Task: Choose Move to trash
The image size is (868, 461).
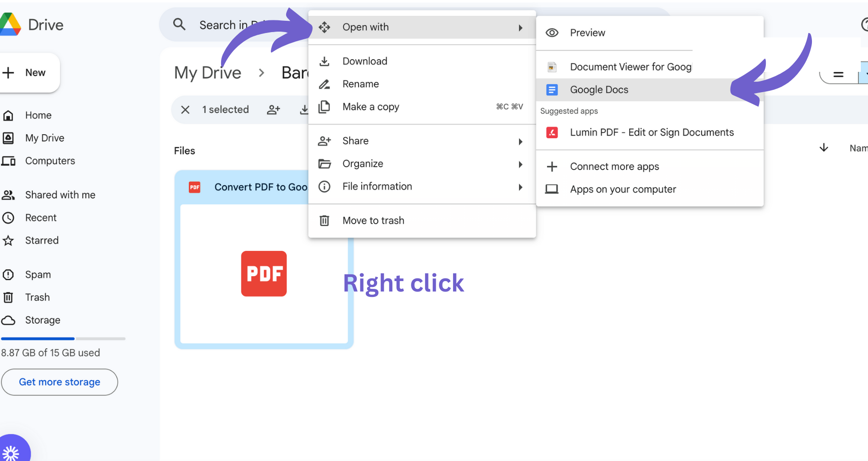Action: pos(422,221)
